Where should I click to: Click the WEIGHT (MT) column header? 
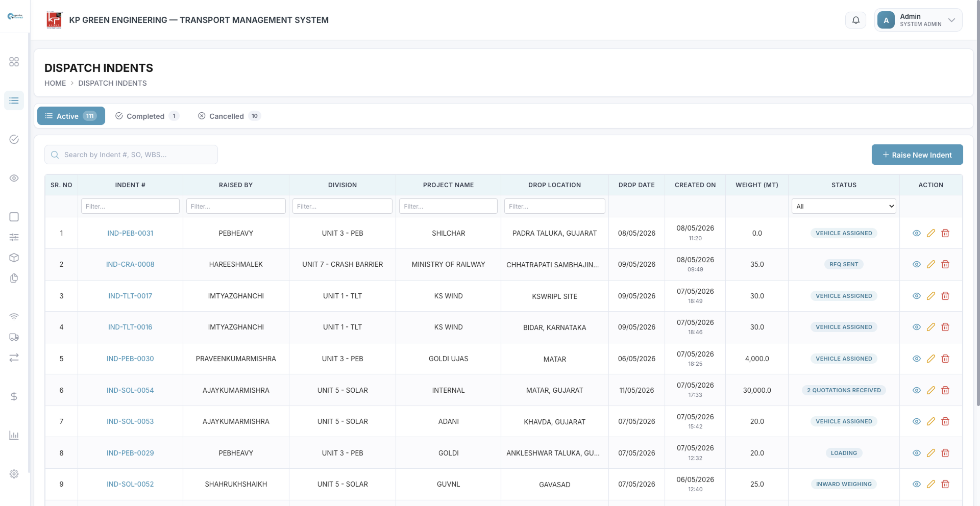point(757,185)
